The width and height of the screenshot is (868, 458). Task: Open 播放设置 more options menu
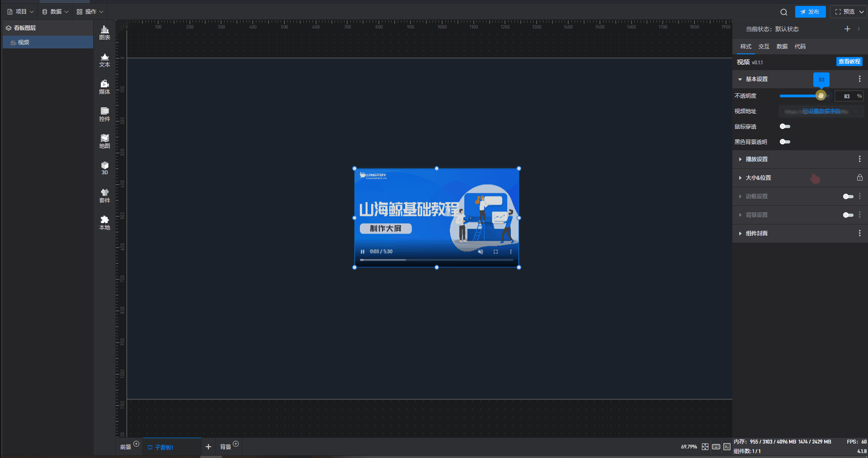pos(859,159)
